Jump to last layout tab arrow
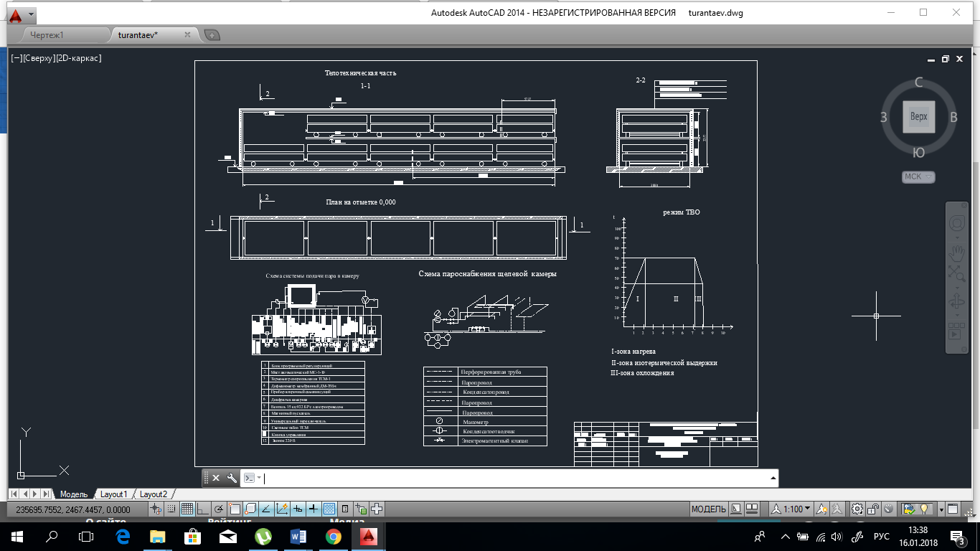 [x=47, y=494]
